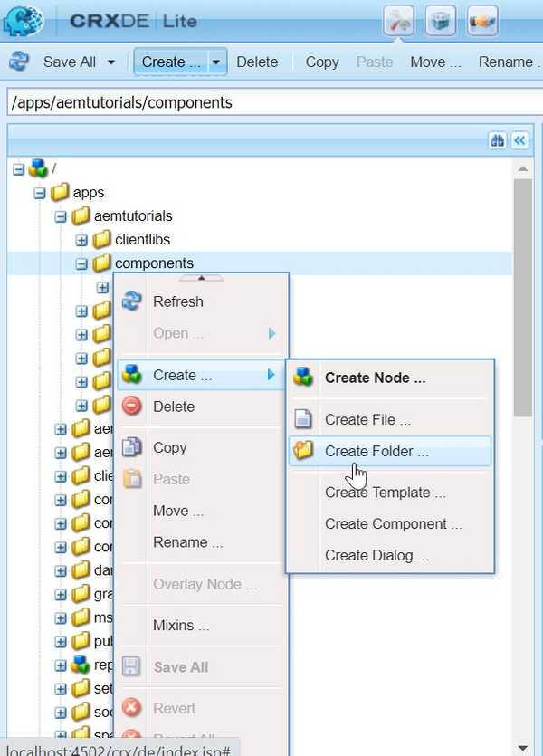This screenshot has height=756, width=543.
Task: Choose Move ... in the context menu
Action: tap(178, 511)
